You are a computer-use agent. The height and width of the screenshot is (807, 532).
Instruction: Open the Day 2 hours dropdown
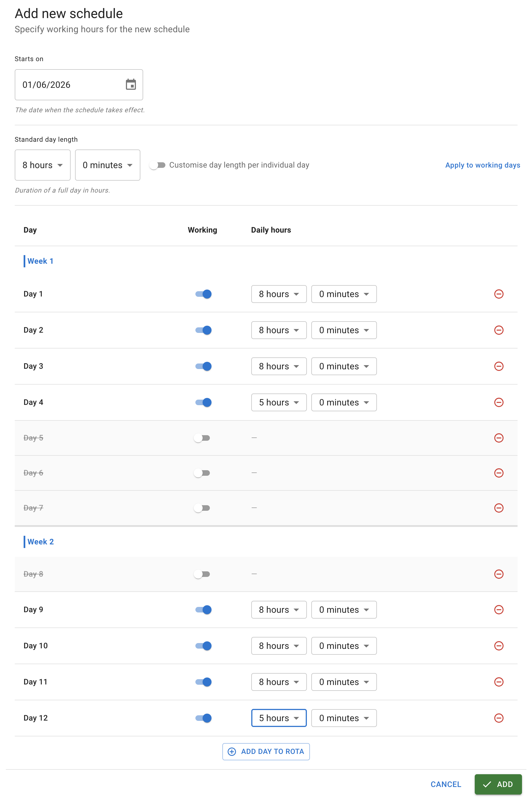(279, 330)
